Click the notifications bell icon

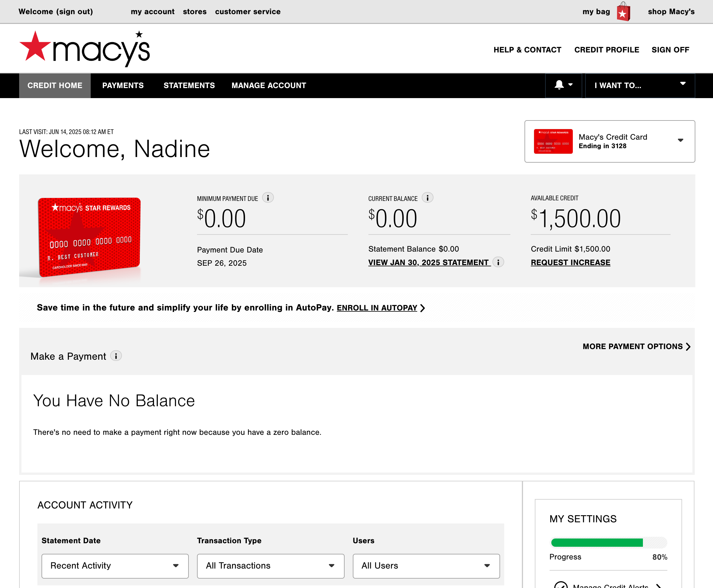[x=559, y=85]
